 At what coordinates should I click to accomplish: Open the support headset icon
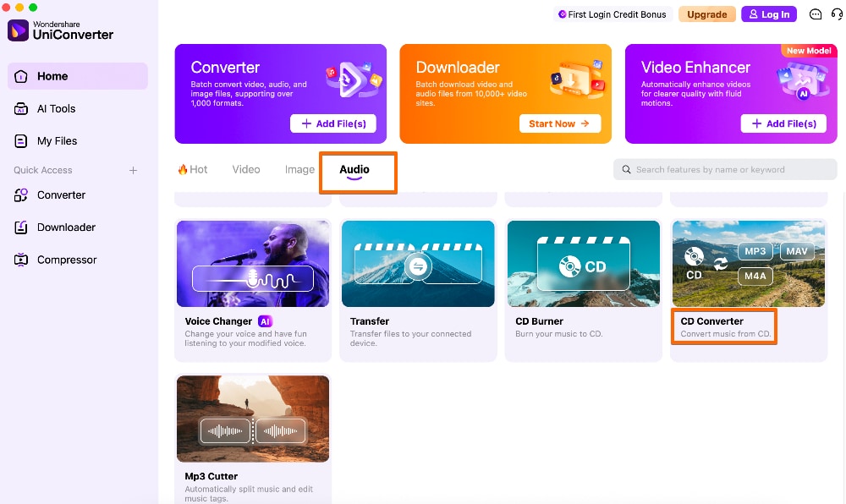(838, 14)
